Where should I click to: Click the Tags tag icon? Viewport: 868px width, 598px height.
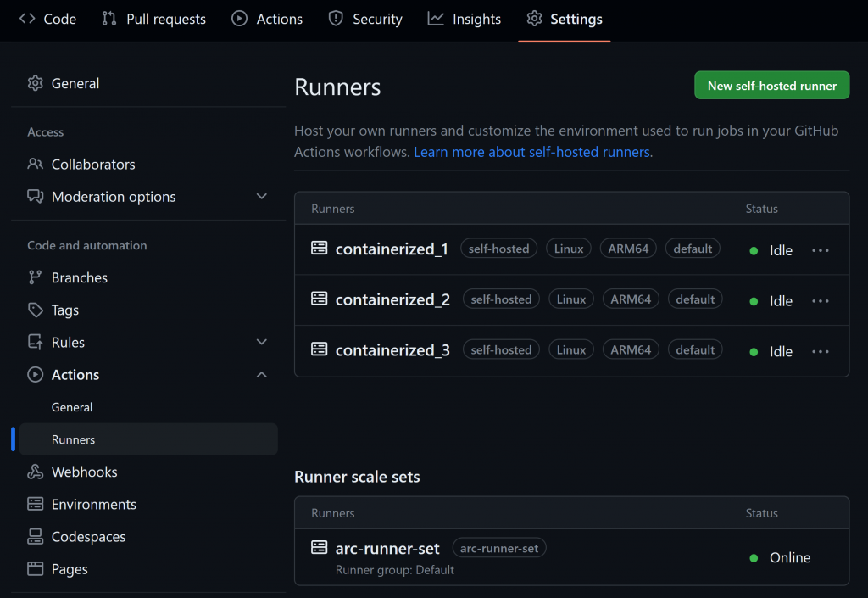click(36, 310)
